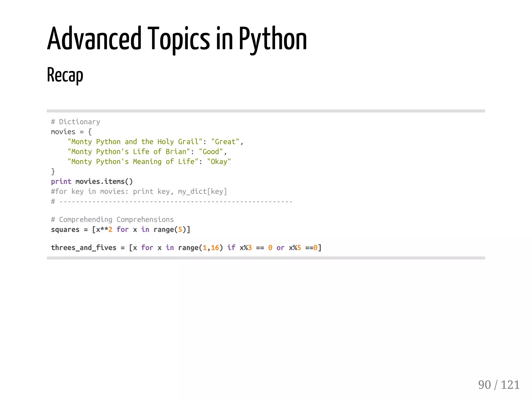Viewport: 532px width, 399px height.
Task: Click the 'movies = {' code line
Action: [71, 132]
